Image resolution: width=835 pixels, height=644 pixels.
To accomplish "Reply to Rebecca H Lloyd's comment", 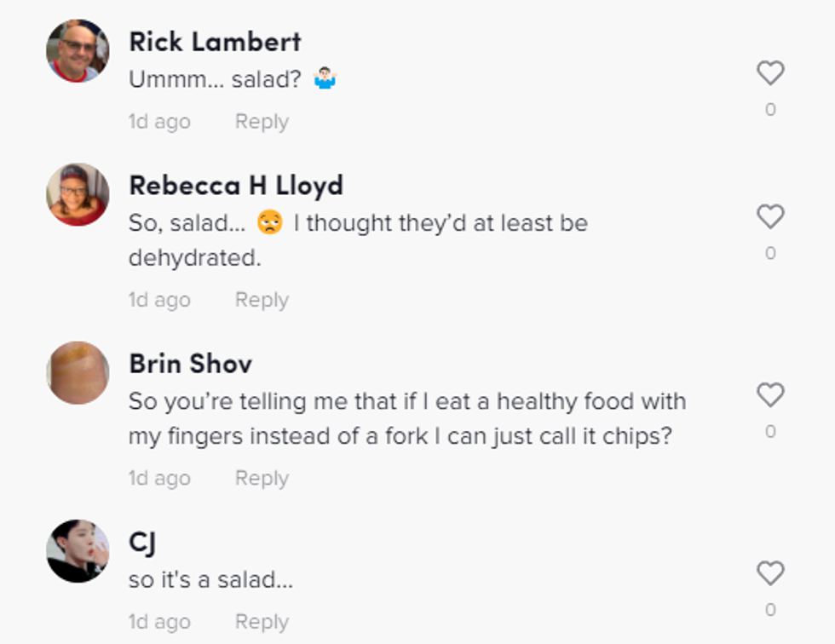I will [x=262, y=300].
